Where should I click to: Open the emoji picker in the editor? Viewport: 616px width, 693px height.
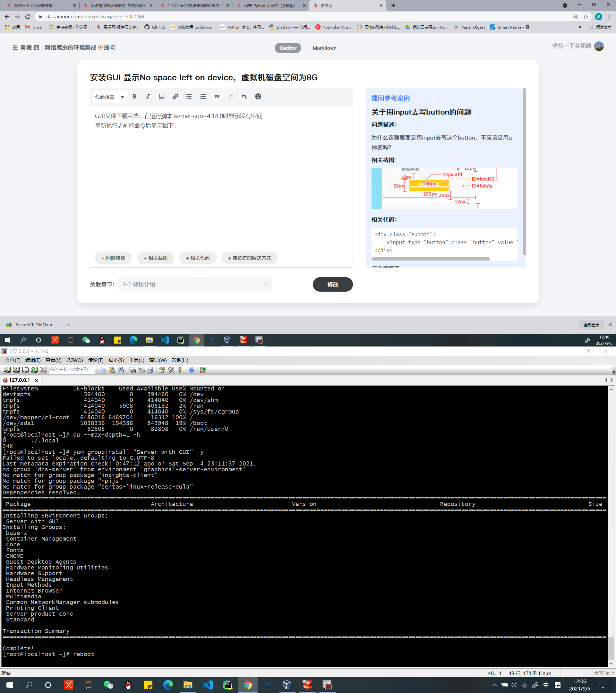[258, 97]
